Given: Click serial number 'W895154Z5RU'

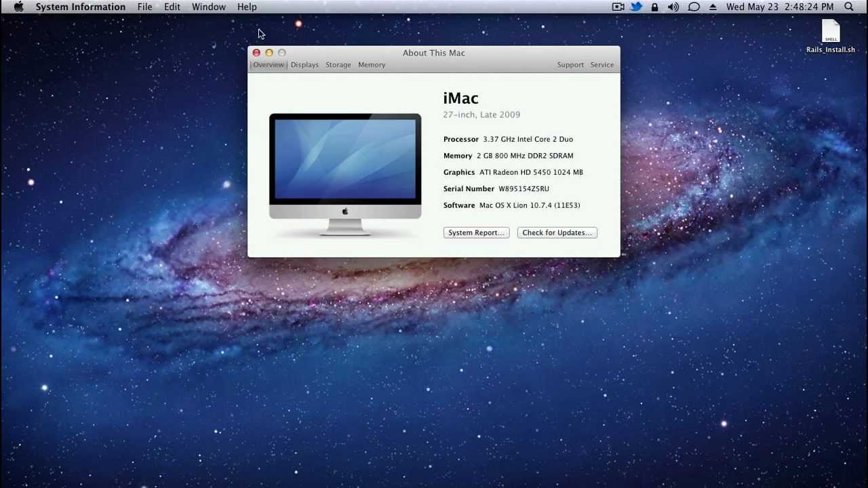Looking at the screenshot, I should click(x=524, y=189).
